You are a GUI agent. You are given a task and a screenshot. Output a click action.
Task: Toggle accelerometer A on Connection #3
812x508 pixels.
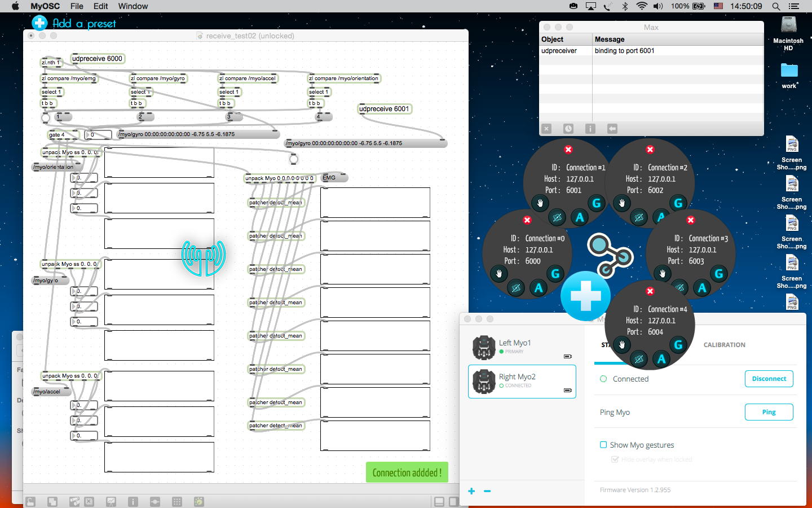[x=701, y=288]
